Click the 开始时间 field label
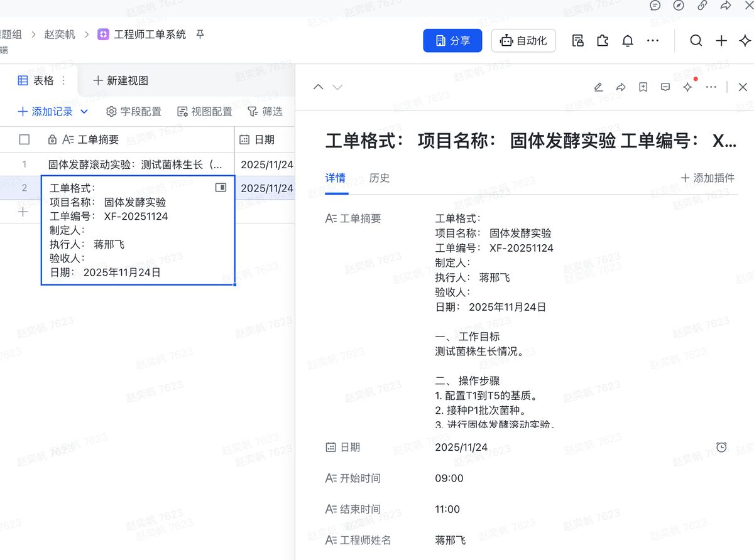 click(353, 478)
